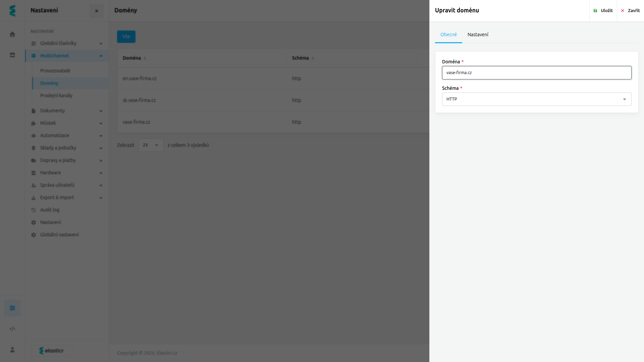Click the home icon in left rail
The image size is (644, 362).
point(12,34)
